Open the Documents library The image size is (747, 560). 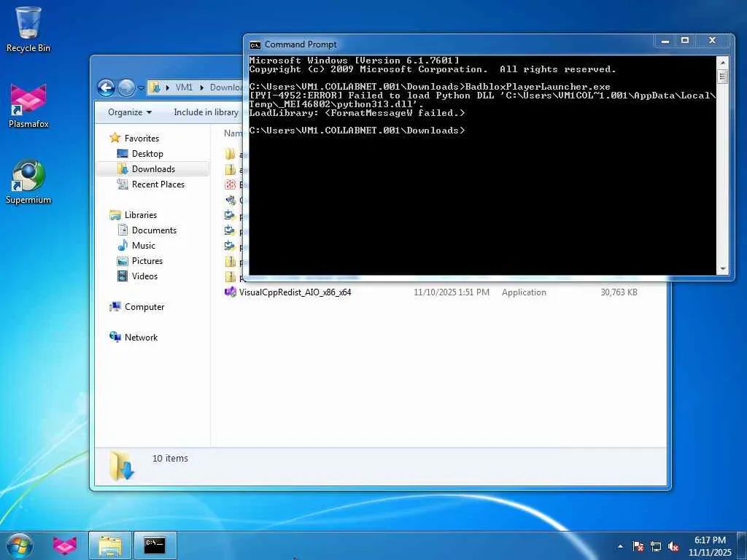[154, 230]
